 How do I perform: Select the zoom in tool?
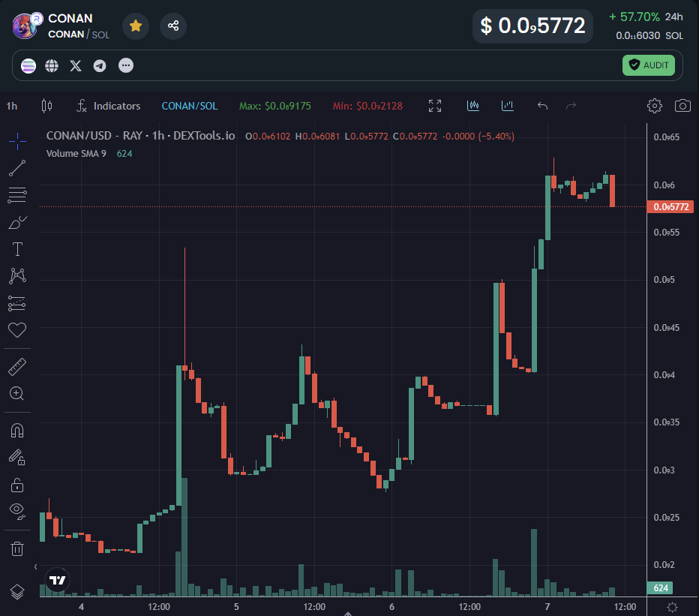coord(17,393)
